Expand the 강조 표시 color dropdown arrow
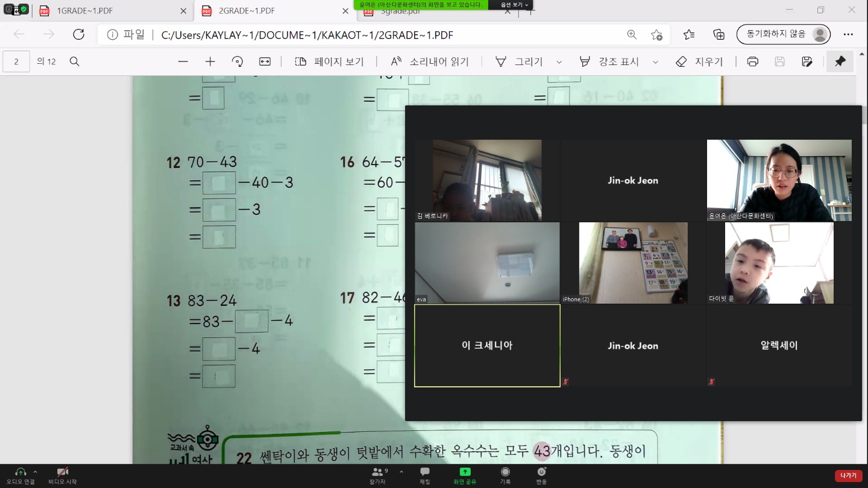Viewport: 868px width, 488px height. pos(655,62)
